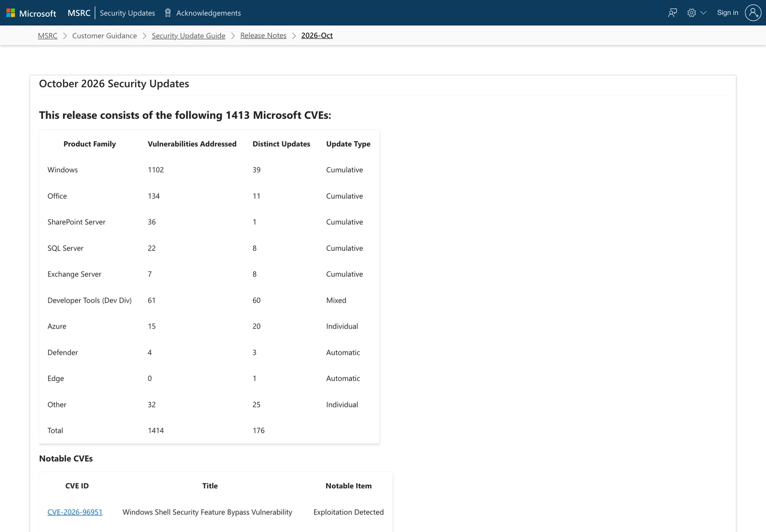The width and height of the screenshot is (766, 532).
Task: Select the Edge row label
Action: (56, 378)
